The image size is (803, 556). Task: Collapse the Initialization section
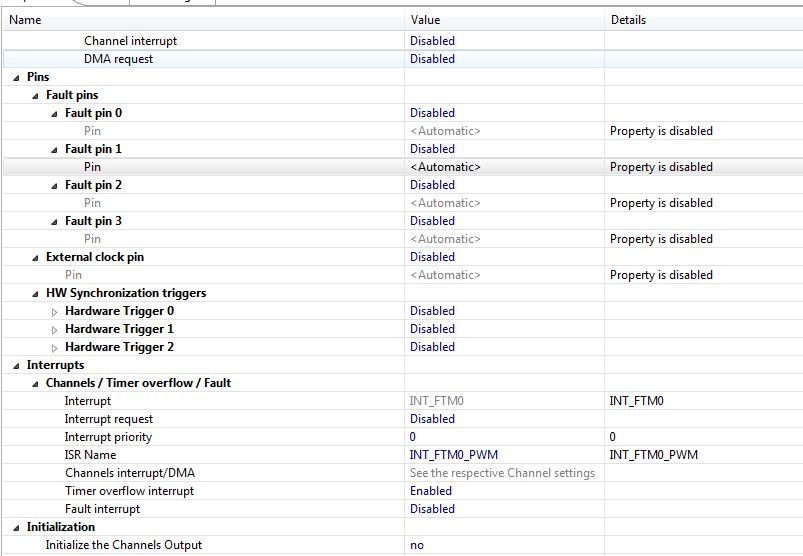click(x=17, y=528)
